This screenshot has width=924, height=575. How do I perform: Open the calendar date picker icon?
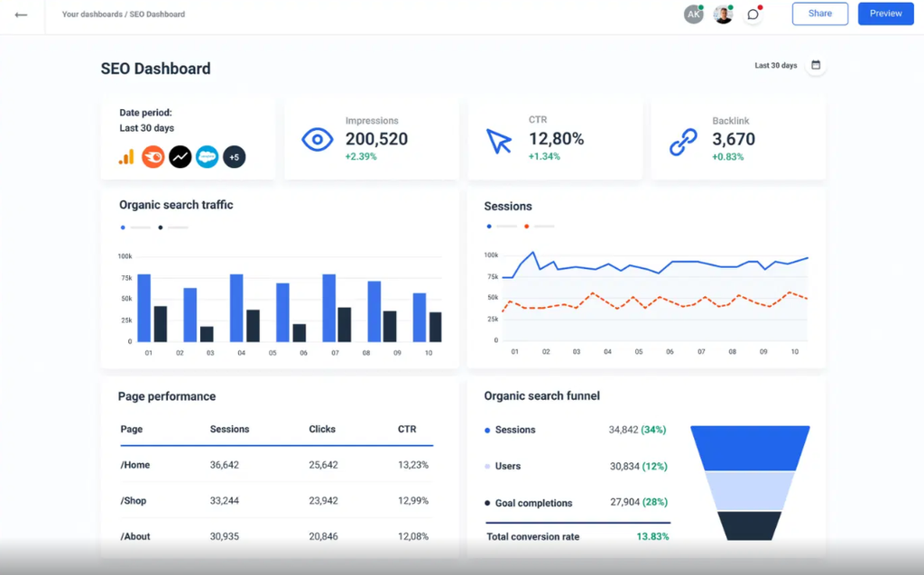coord(816,65)
